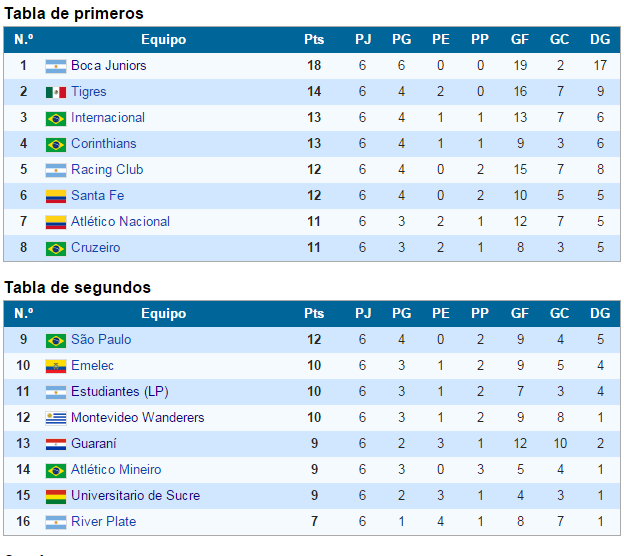The image size is (624, 556).
Task: Click the Colombia flag beside Santa Fe
Action: pos(55,196)
